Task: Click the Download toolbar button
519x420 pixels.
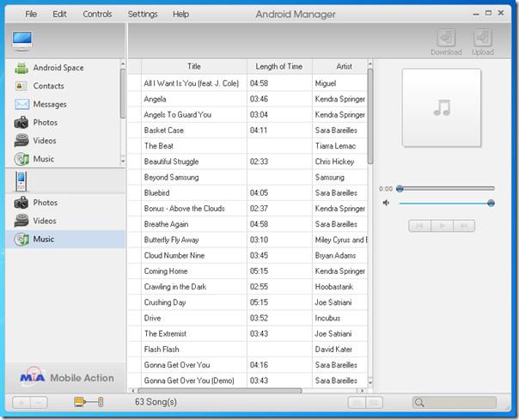Action: 446,42
